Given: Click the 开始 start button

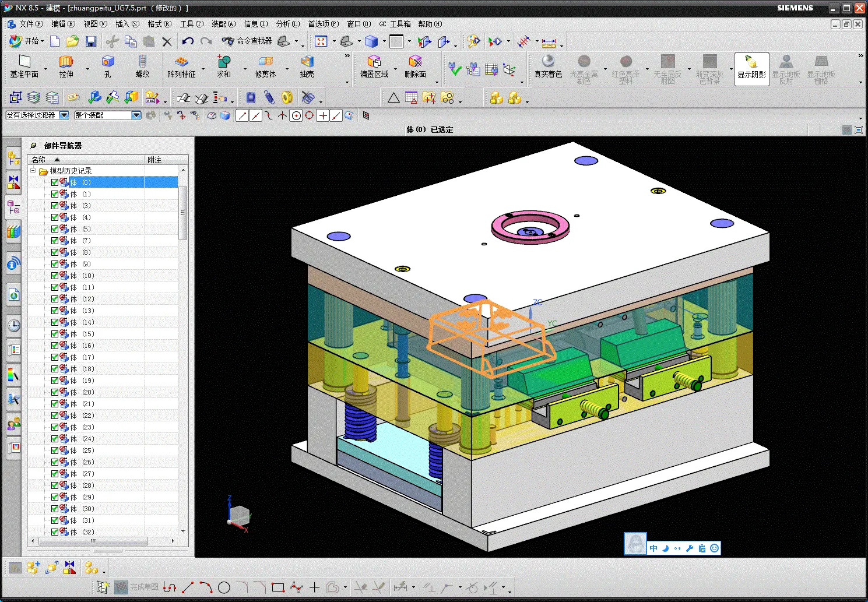Looking at the screenshot, I should tap(26, 41).
